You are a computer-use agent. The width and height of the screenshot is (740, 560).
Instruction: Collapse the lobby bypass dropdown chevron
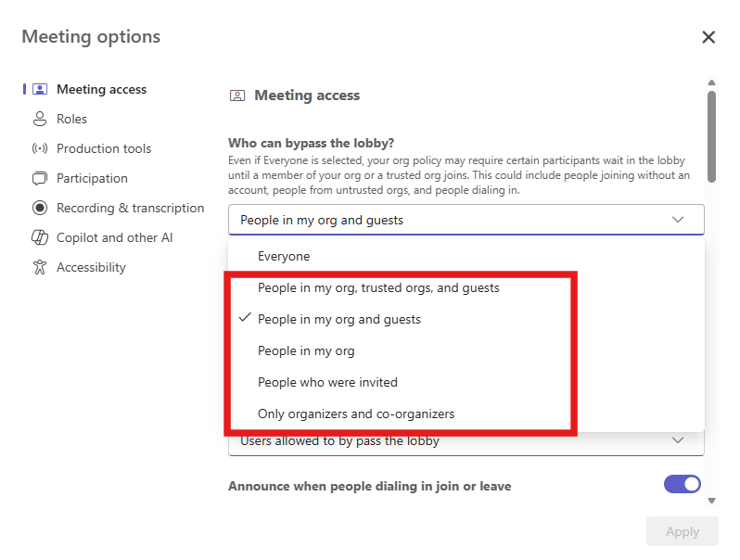click(x=678, y=220)
